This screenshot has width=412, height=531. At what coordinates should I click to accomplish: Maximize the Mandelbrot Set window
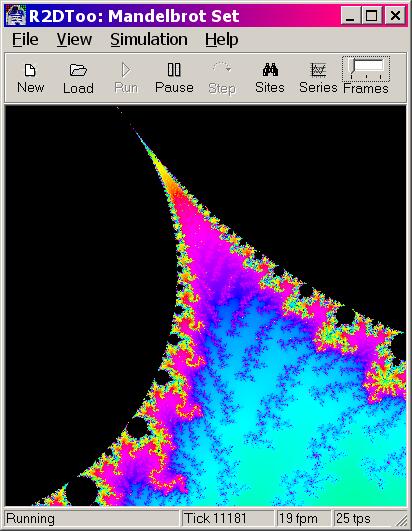(x=371, y=16)
